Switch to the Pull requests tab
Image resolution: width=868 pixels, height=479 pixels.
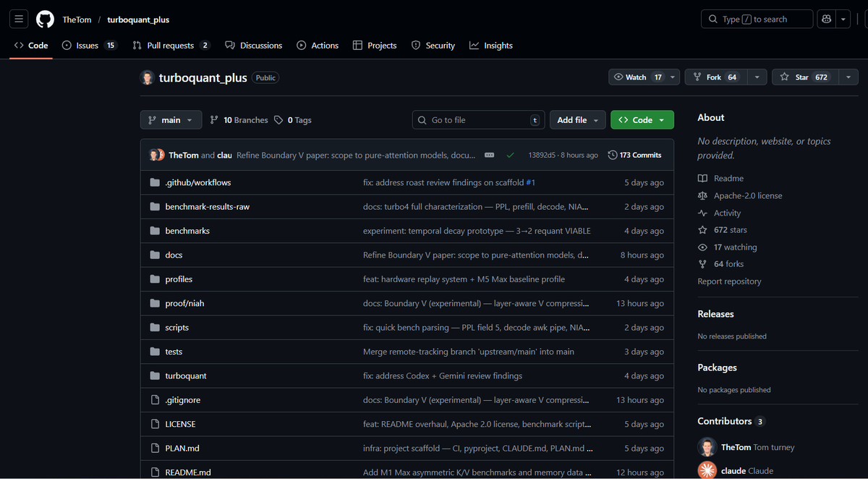[x=171, y=45]
